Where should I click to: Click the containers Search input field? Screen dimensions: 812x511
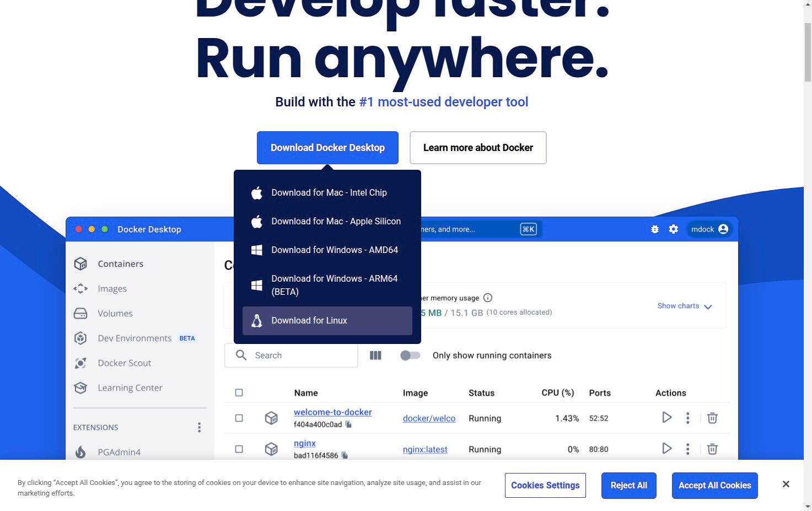291,356
